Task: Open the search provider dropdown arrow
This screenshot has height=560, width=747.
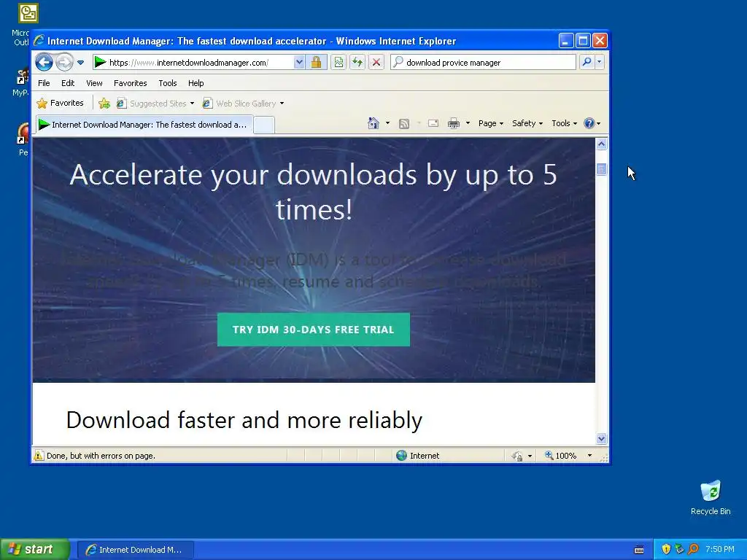Action: 600,62
